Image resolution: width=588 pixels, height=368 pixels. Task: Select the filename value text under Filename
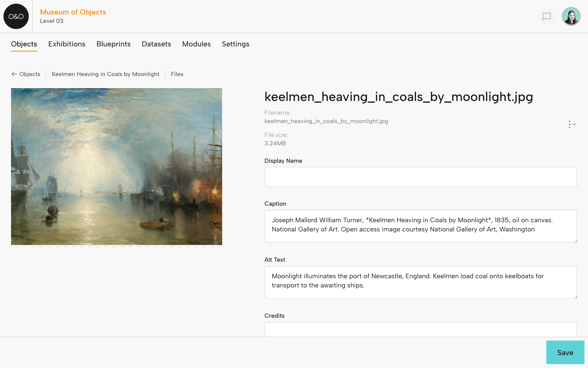click(x=326, y=121)
